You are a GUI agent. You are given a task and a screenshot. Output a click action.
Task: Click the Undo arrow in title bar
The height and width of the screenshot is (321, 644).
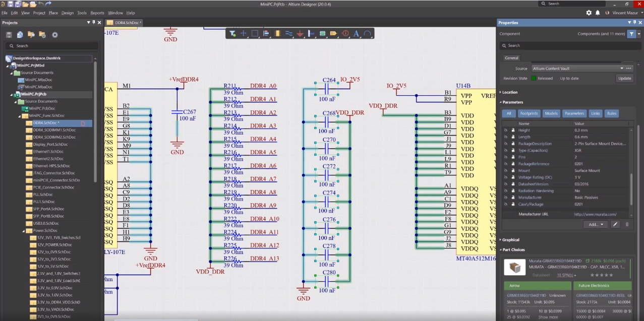(x=40, y=4)
